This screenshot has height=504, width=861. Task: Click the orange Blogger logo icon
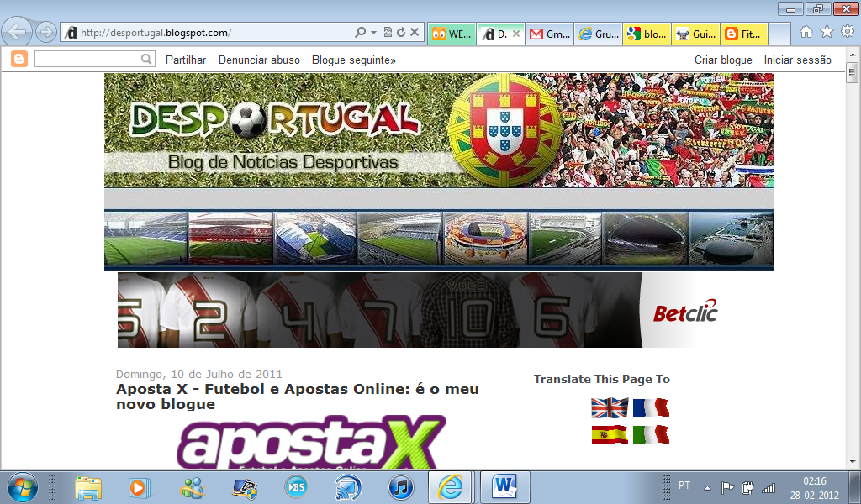(x=19, y=59)
